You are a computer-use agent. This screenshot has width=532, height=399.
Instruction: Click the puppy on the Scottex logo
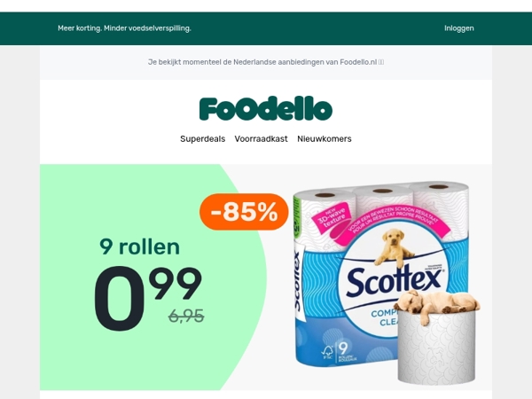(x=394, y=246)
